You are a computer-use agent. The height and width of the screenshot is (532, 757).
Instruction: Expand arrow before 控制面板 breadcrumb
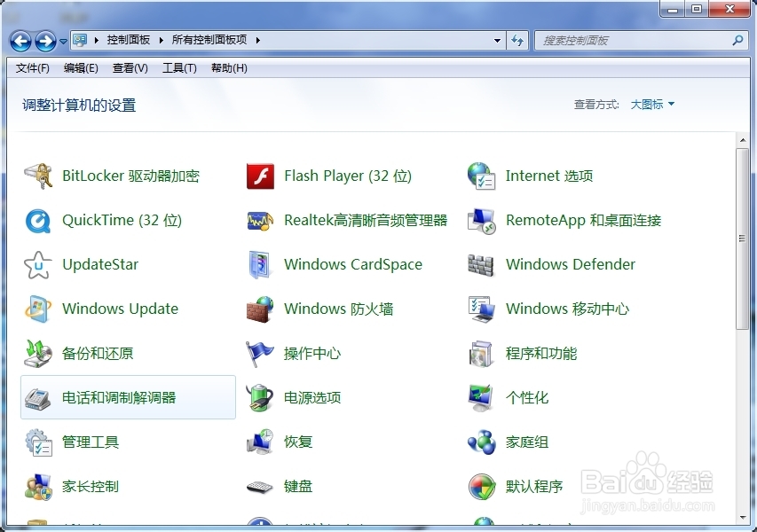(97, 40)
